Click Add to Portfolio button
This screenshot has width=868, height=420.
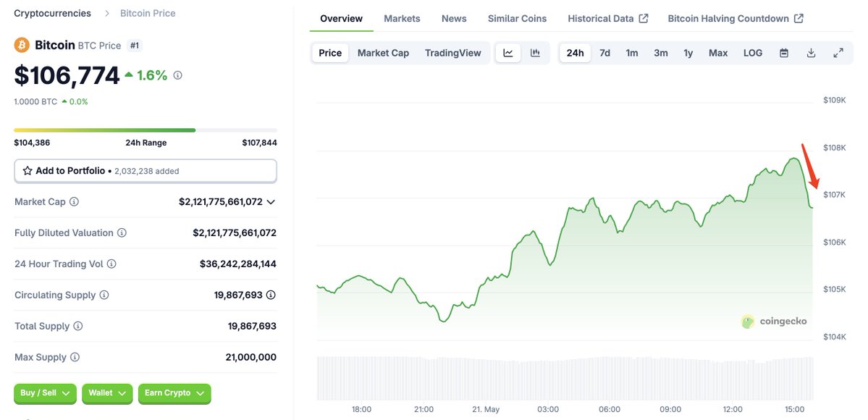click(145, 171)
